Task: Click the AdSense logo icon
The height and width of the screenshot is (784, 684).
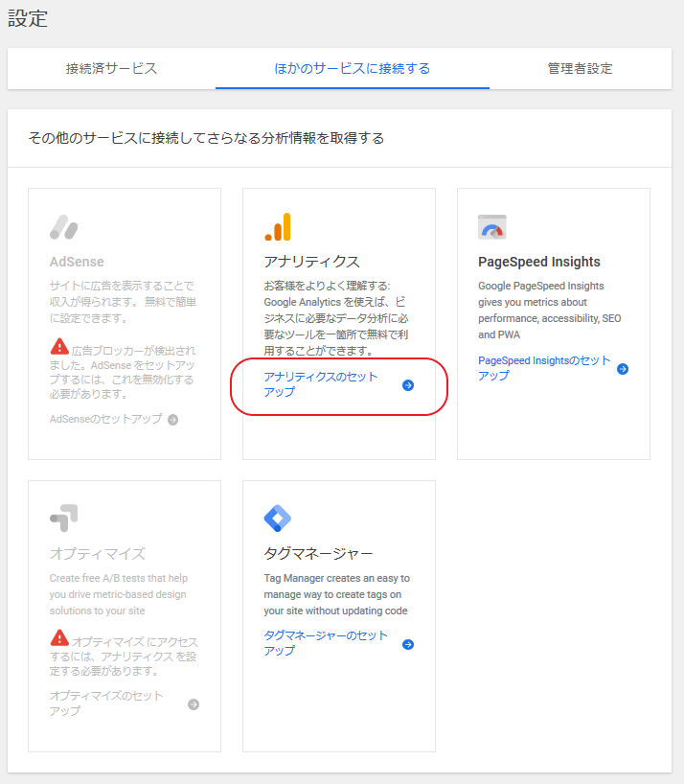Action: pos(63,227)
